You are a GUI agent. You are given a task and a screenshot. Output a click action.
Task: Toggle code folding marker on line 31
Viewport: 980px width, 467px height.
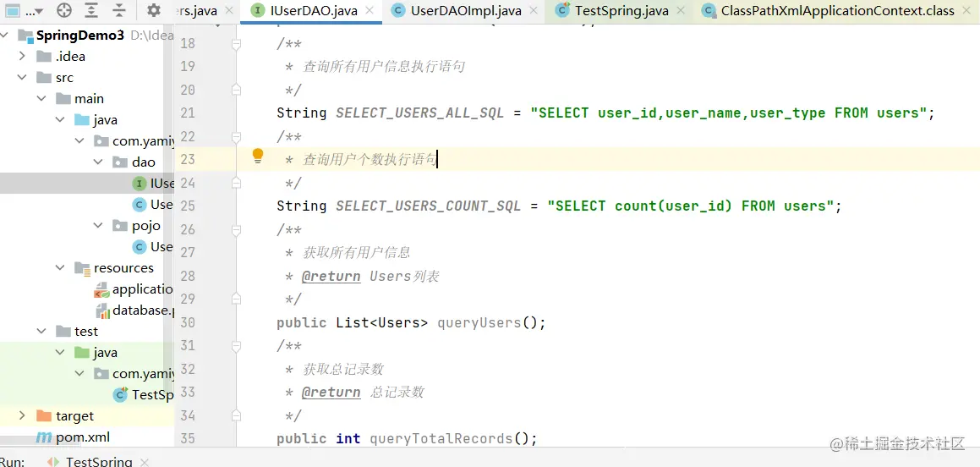(x=236, y=346)
